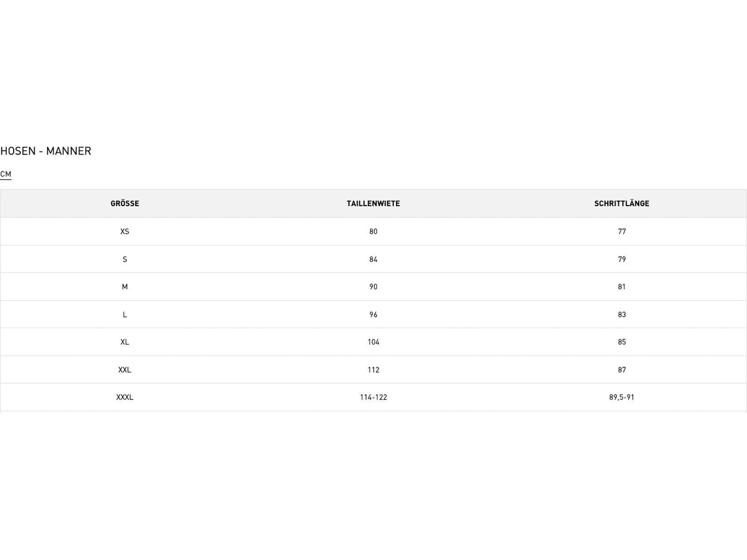Viewport: 747px width, 560px height.
Task: Click inseam value 77 for XS
Action: 621,231
